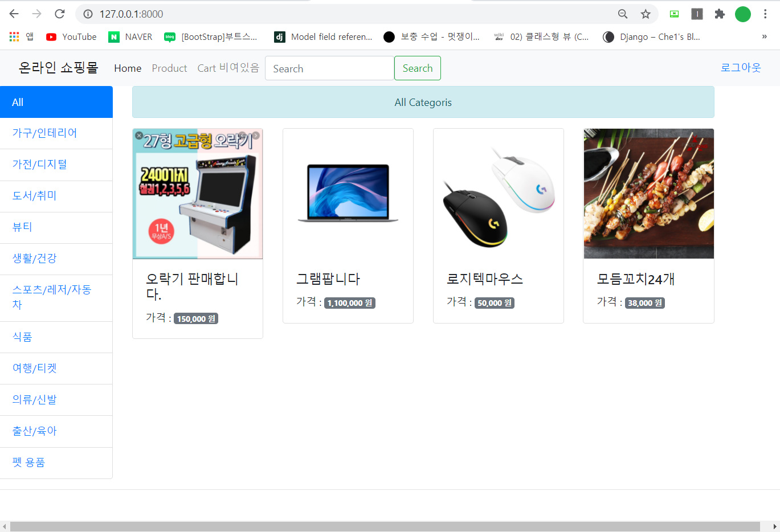
Task: Select the 가구/인테리어 category
Action: click(56, 133)
